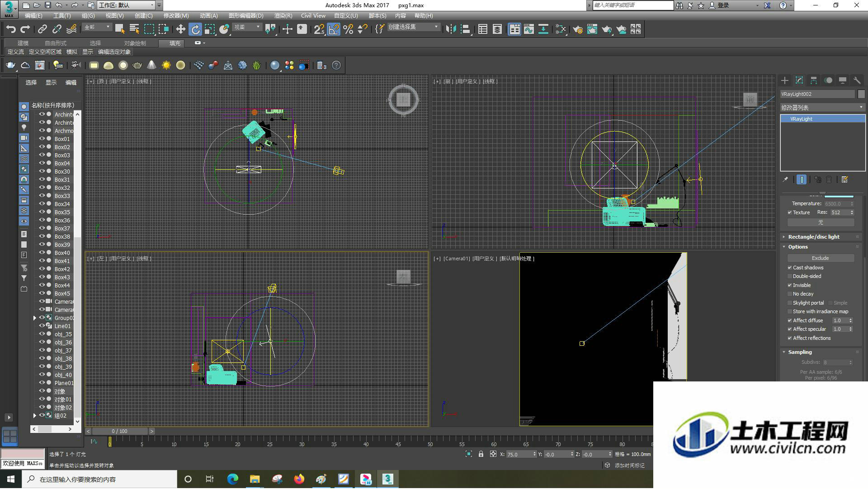Open the 视图 reference coordinate dropdown

(x=247, y=27)
